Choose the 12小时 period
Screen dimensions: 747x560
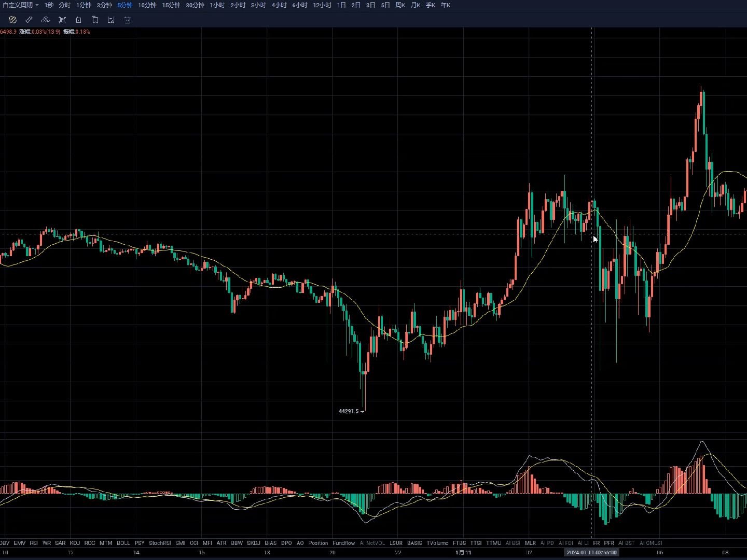[322, 5]
